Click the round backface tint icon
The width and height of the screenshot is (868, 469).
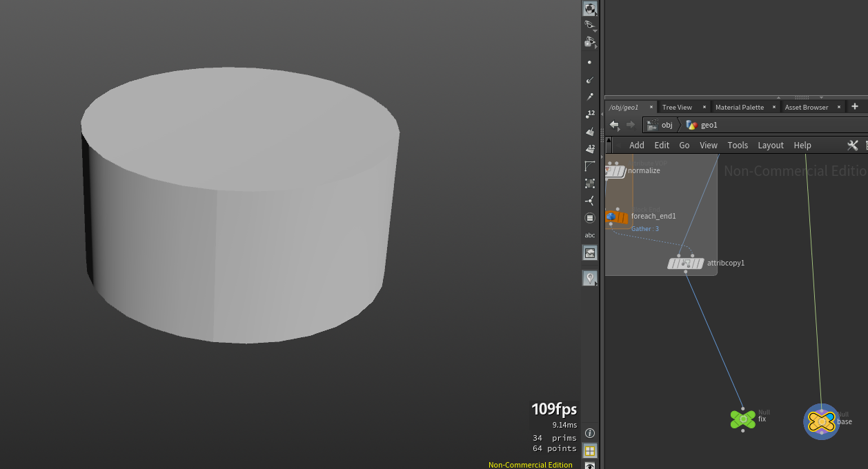[x=589, y=218]
